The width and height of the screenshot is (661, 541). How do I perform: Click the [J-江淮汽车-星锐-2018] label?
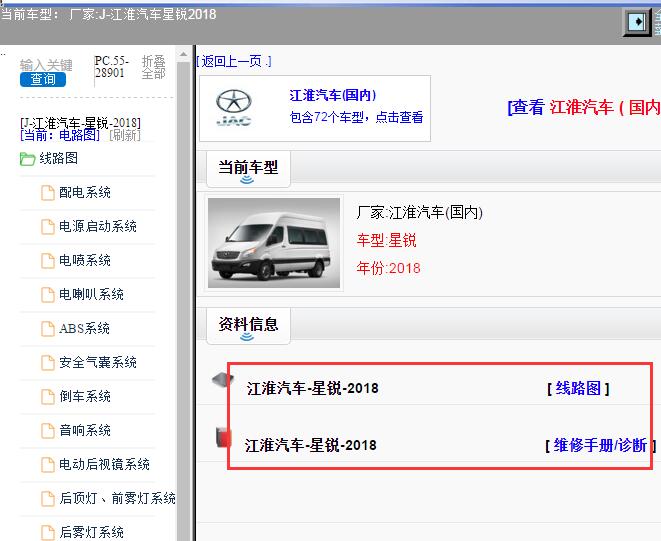(81, 123)
